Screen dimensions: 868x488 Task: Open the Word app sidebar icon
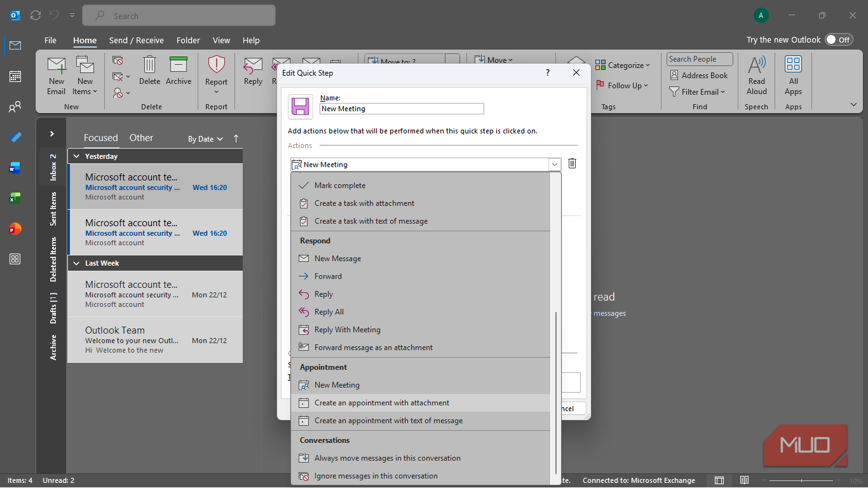[15, 168]
